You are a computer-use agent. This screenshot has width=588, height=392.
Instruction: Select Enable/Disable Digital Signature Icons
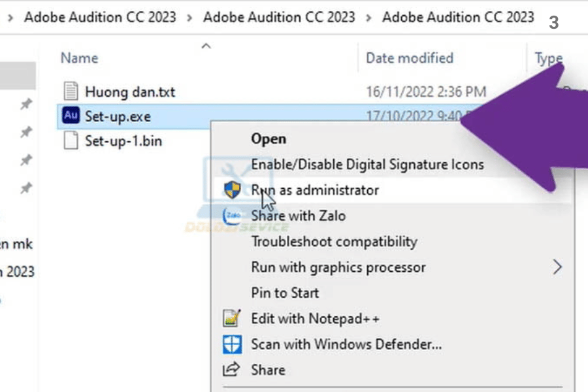[x=367, y=164]
